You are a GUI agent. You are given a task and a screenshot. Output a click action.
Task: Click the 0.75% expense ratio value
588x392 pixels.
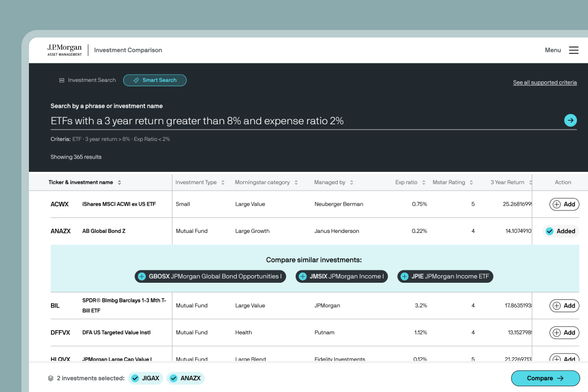point(419,204)
